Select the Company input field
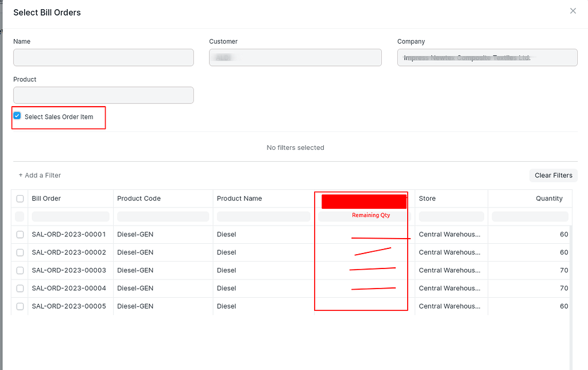 487,57
